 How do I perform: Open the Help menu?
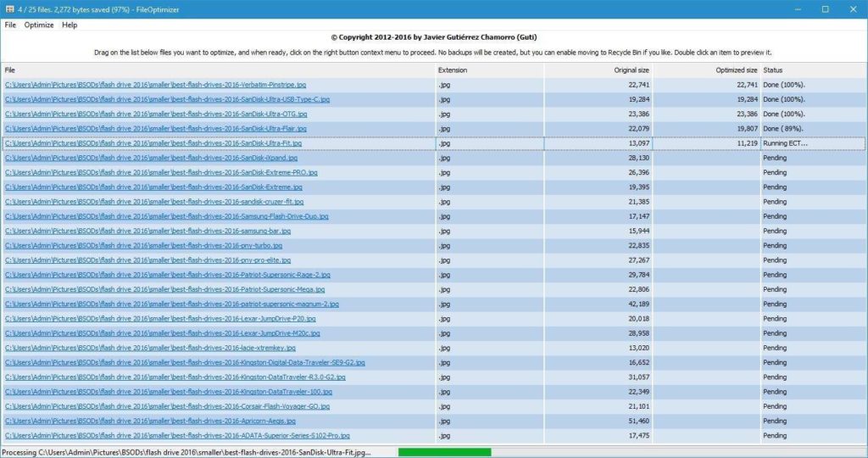[70, 25]
